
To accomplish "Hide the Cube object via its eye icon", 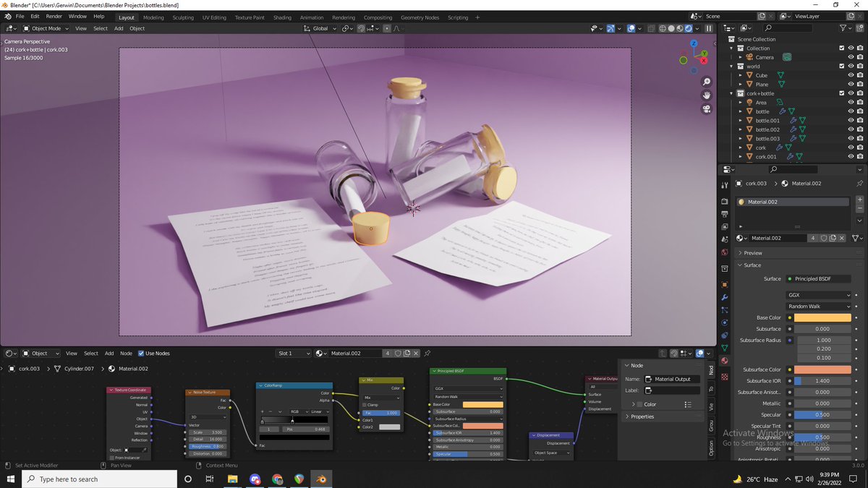I will 851,75.
